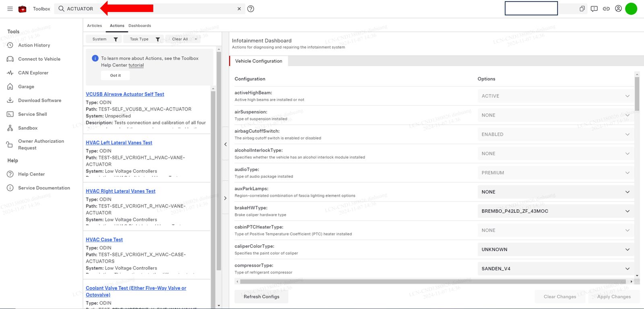This screenshot has height=309, width=644.
Task: Collapse the actions panel with left arrow
Action: 225,144
